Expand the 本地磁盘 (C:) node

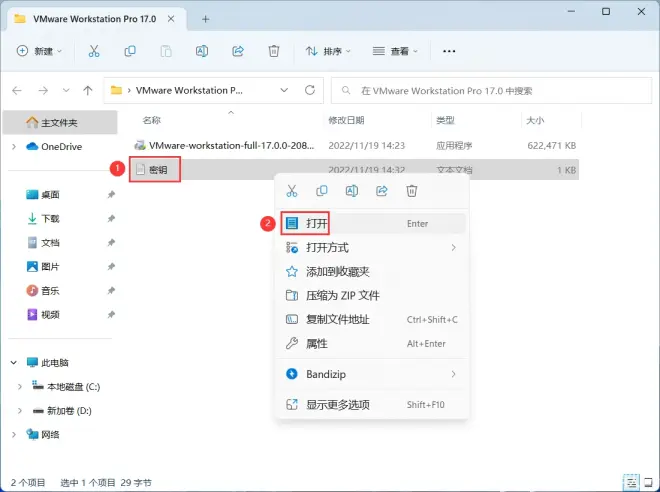click(x=20, y=386)
